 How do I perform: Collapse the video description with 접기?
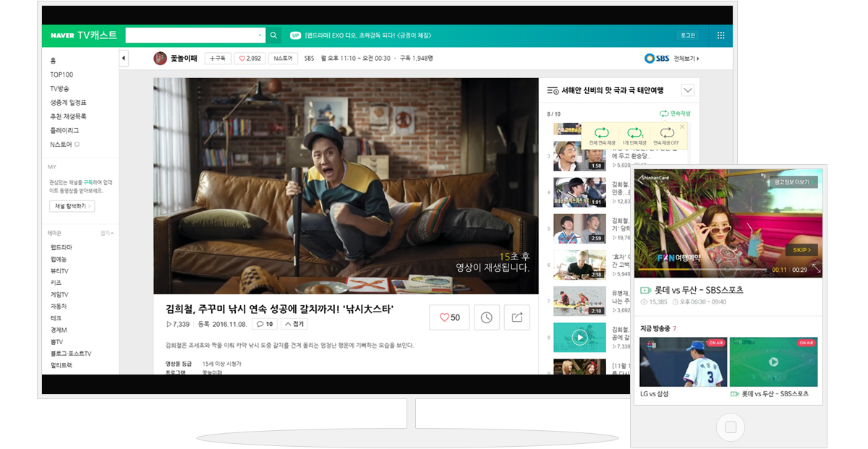(x=294, y=324)
